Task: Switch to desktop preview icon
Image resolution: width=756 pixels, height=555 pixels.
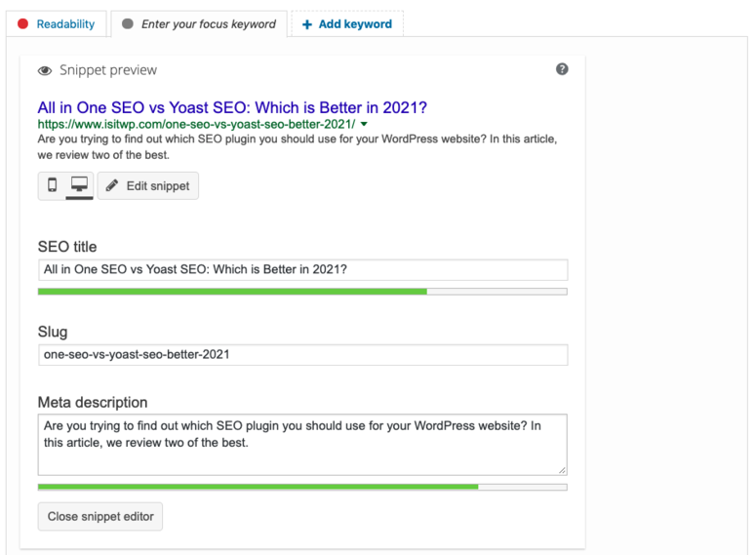Action: [x=79, y=184]
